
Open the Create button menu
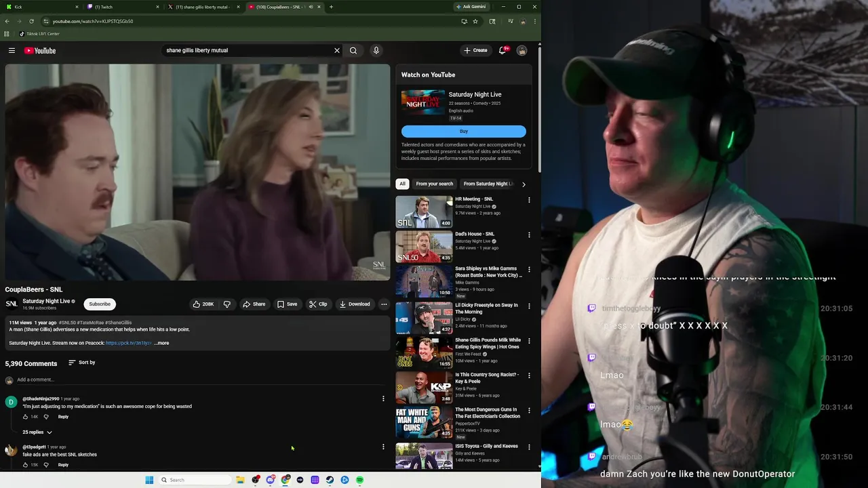(475, 50)
